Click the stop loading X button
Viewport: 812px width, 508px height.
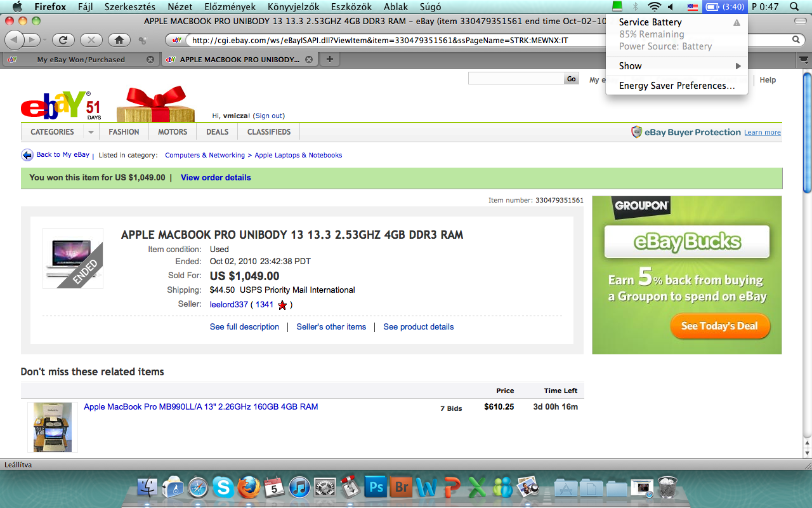(x=91, y=40)
